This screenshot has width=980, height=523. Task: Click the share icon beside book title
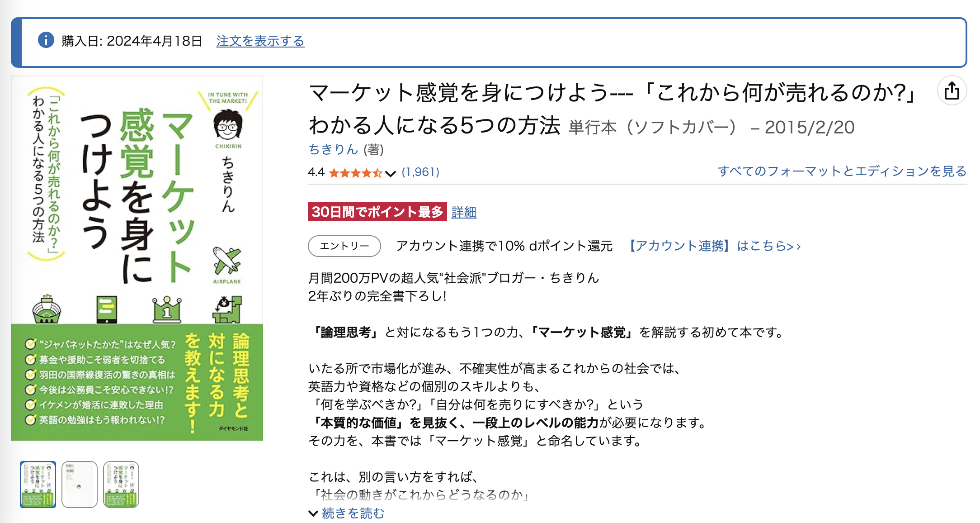952,90
